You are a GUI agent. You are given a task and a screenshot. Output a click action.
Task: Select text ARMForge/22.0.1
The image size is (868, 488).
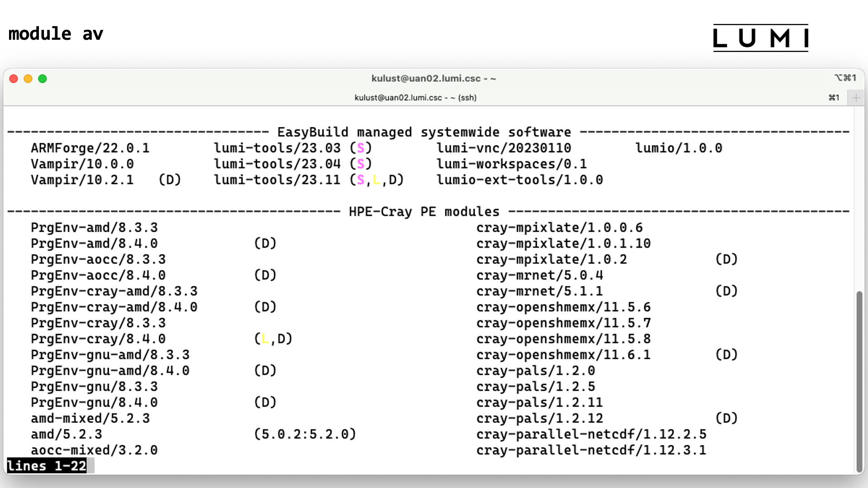90,148
